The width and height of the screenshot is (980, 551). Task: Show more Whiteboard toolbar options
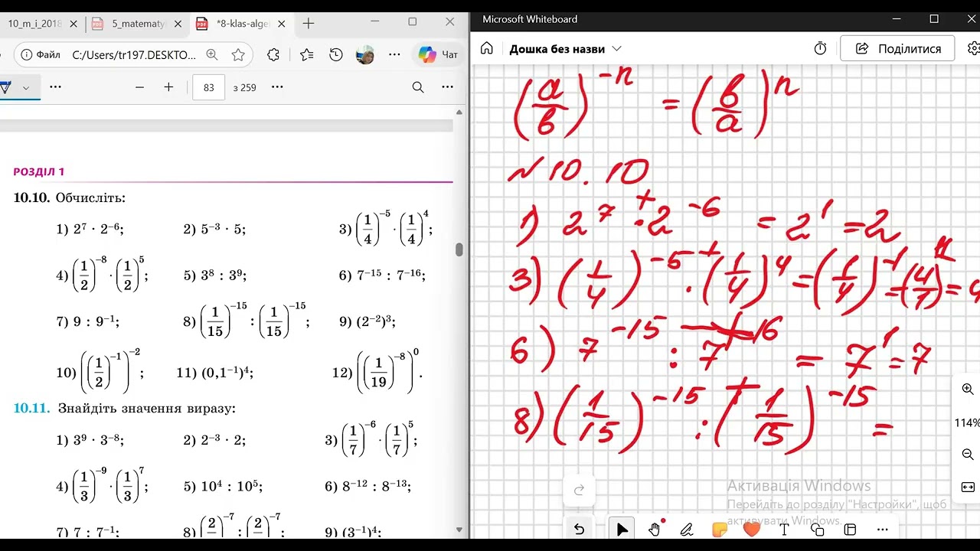click(x=883, y=529)
